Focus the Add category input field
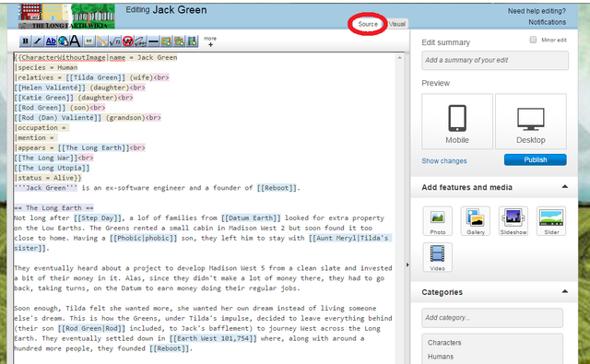This screenshot has height=364, width=590. (492, 318)
